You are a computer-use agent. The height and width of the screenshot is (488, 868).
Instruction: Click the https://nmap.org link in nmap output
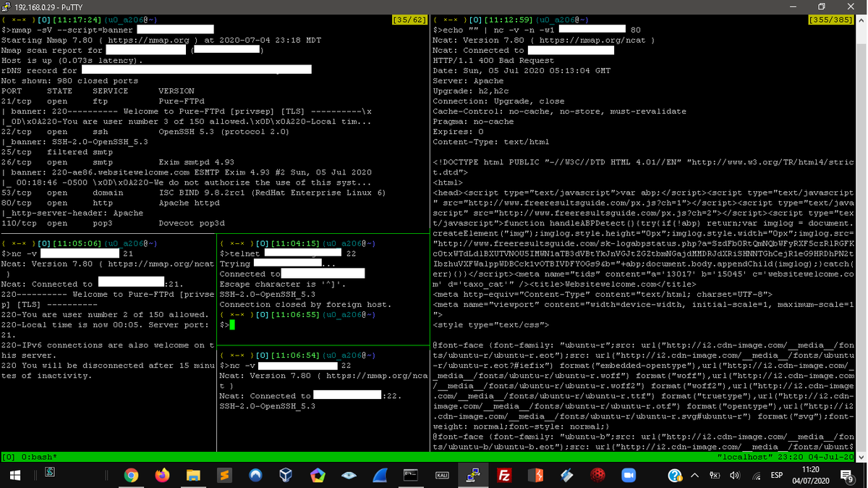[x=149, y=40]
